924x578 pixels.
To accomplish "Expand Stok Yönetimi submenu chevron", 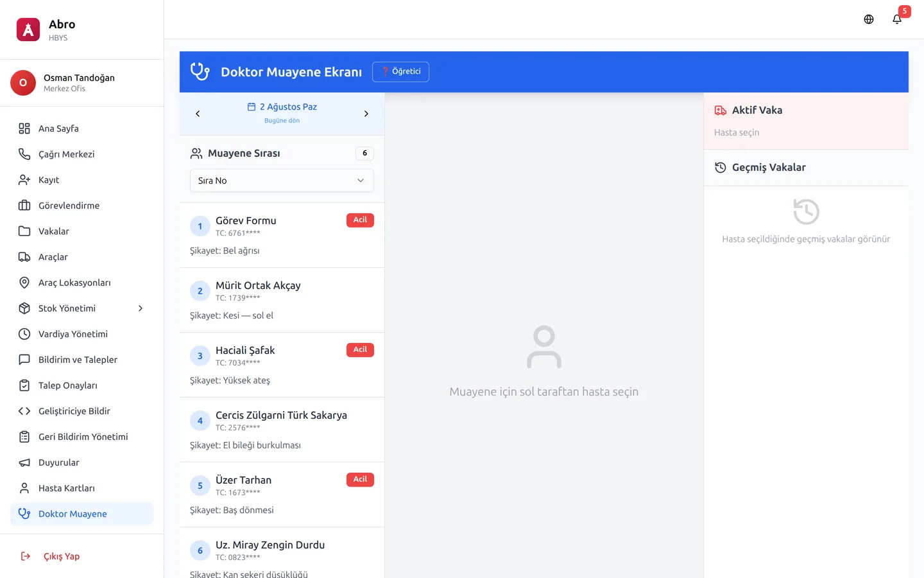I will pyautogui.click(x=141, y=308).
